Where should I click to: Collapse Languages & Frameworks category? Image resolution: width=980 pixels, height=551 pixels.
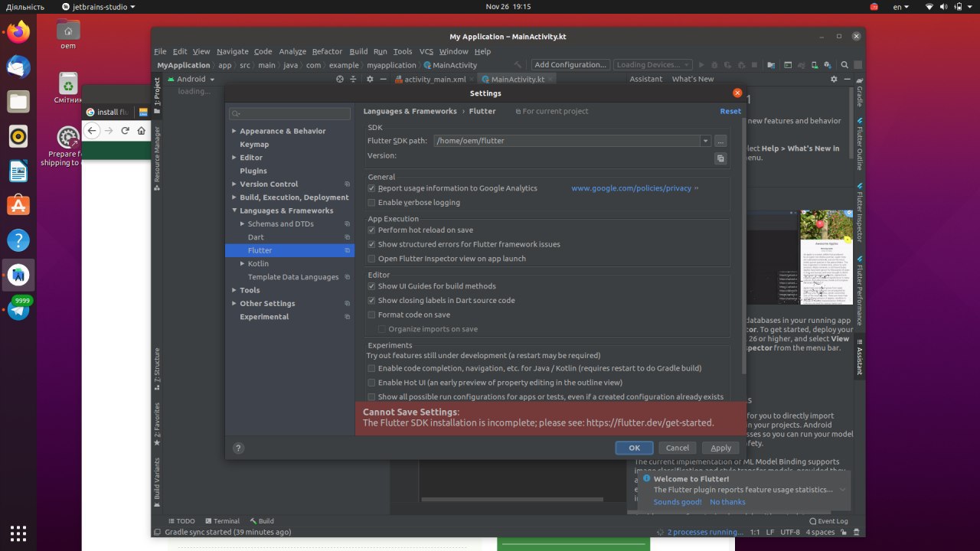coord(234,210)
